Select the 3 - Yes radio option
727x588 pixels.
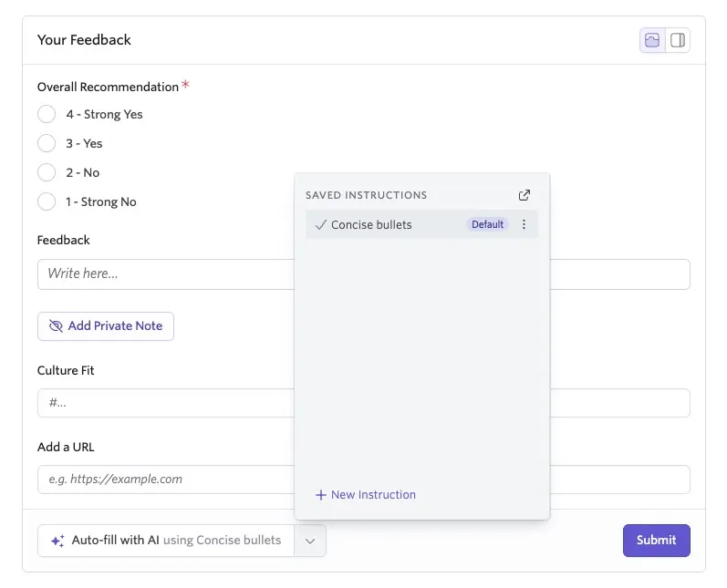(47, 143)
